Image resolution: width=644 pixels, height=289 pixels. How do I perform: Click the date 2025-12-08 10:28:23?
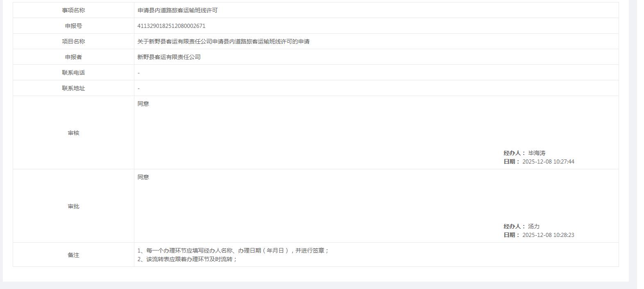coord(548,235)
